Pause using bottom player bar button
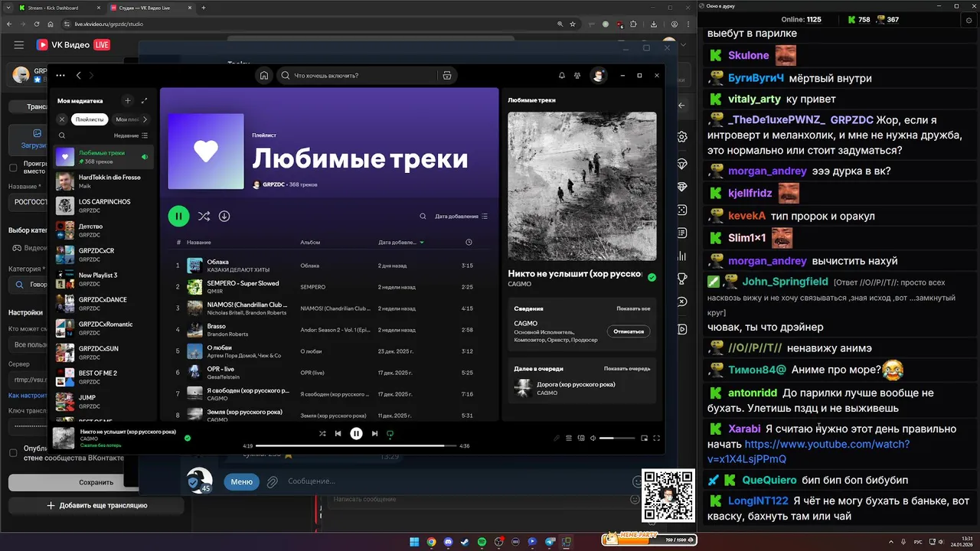 (x=356, y=433)
